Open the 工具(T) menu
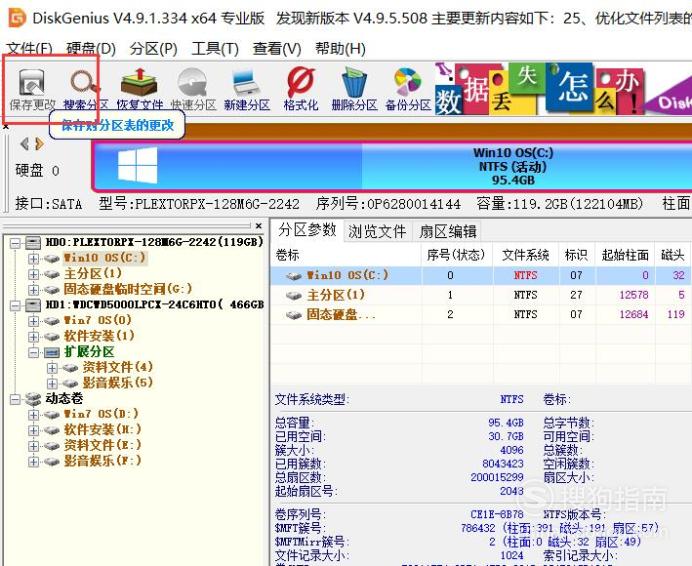692x566 pixels. (215, 48)
